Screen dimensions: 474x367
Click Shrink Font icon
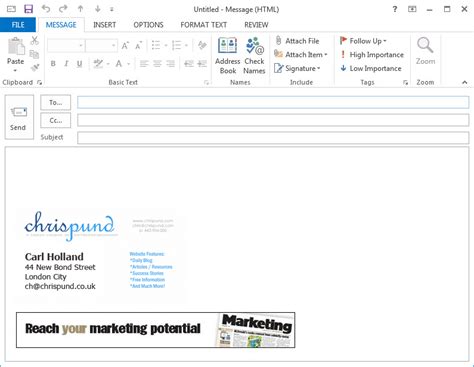tap(138, 45)
